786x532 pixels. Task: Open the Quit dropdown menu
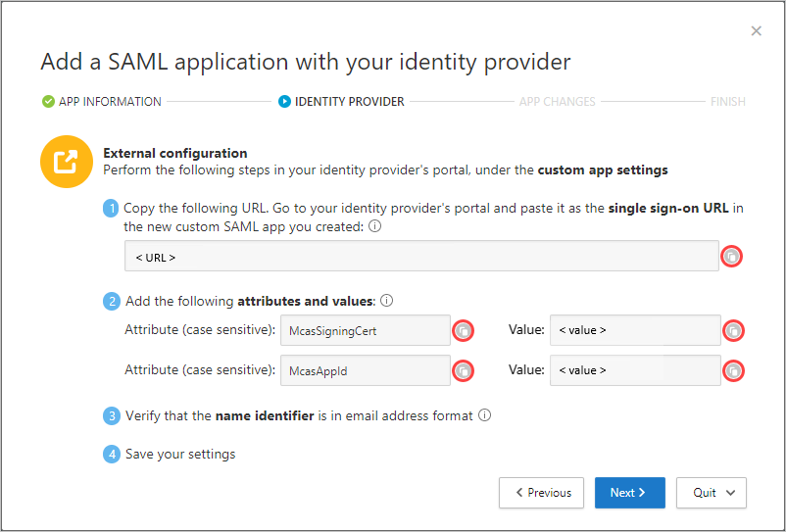tap(712, 493)
